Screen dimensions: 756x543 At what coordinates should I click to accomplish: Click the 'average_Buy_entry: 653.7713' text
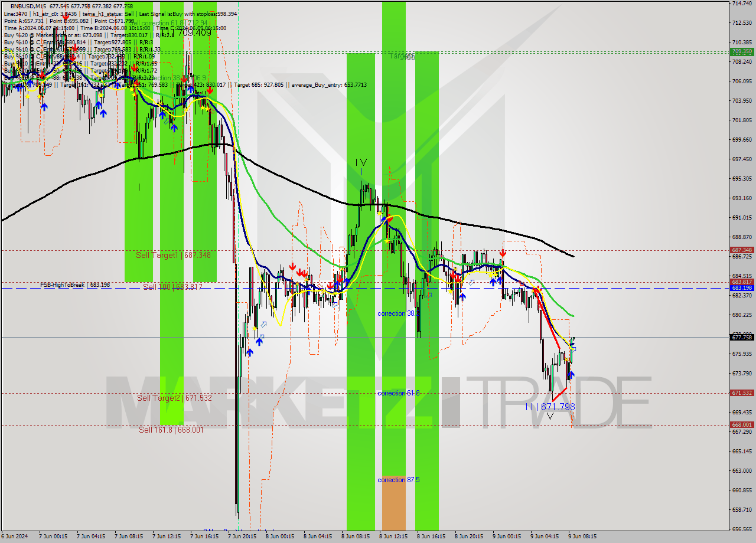click(x=328, y=85)
